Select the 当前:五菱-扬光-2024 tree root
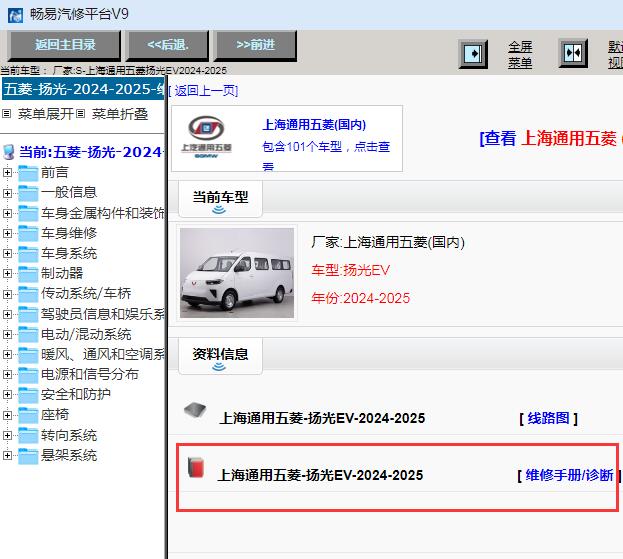 click(91, 152)
